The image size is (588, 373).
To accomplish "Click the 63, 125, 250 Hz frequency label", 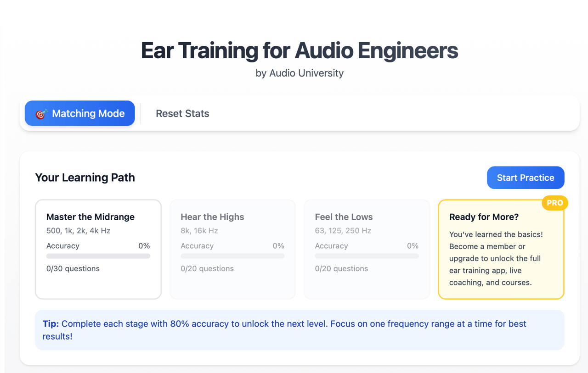I will (343, 231).
